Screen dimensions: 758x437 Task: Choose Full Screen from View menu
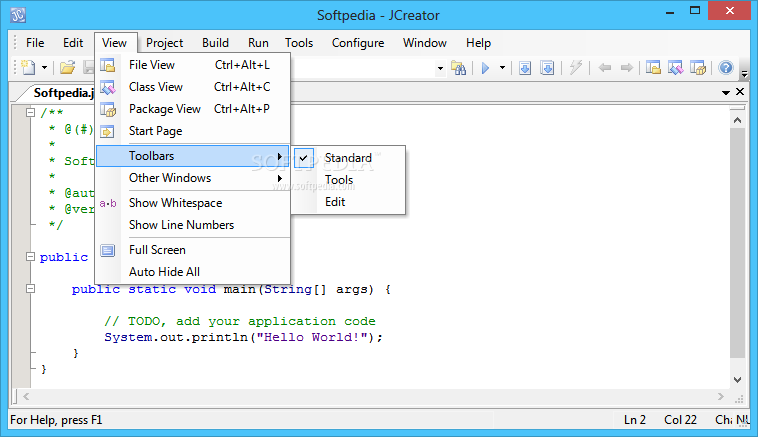(x=193, y=250)
